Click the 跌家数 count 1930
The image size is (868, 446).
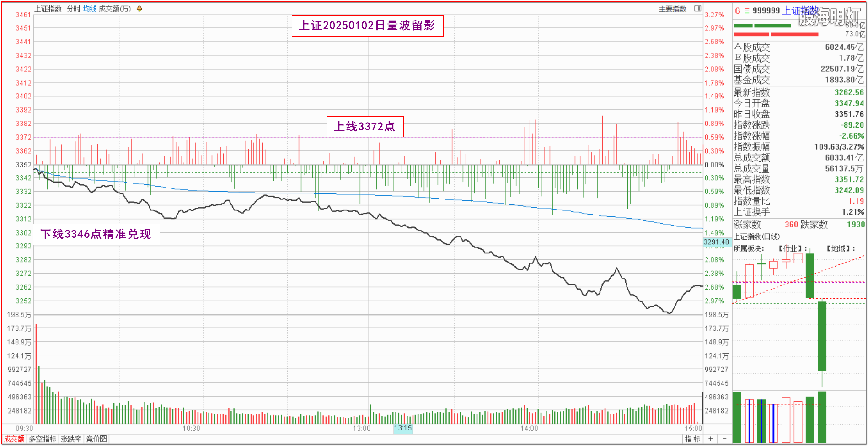(x=856, y=225)
